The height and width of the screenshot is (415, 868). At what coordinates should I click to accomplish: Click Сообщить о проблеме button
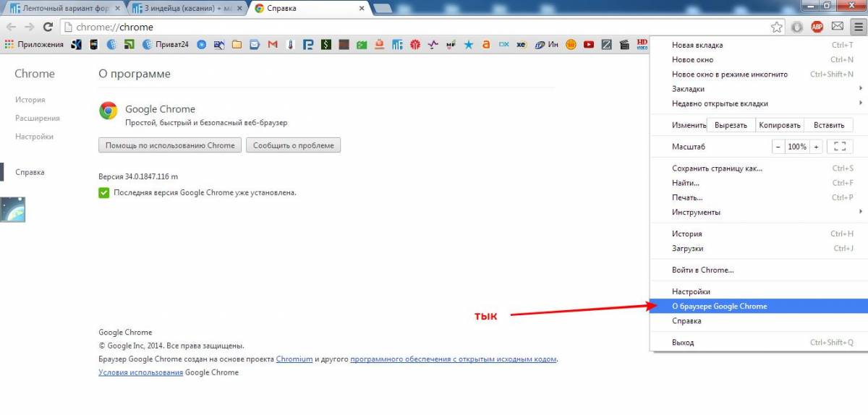[293, 145]
